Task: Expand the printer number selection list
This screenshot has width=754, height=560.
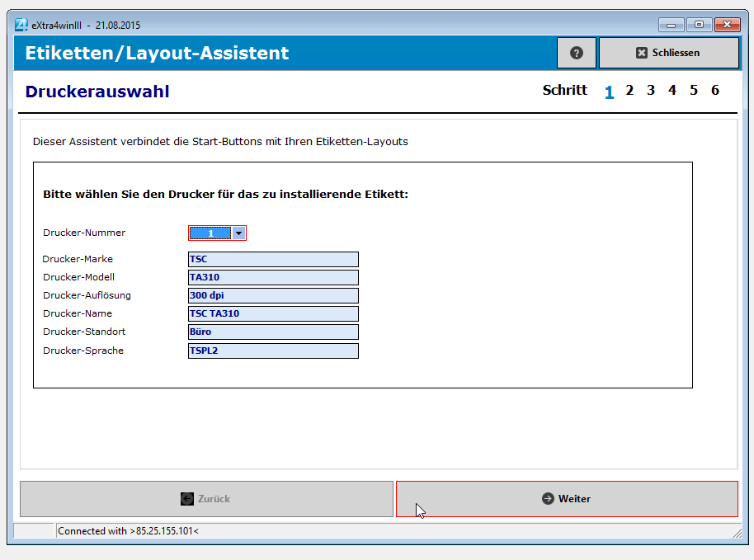Action: [x=239, y=233]
